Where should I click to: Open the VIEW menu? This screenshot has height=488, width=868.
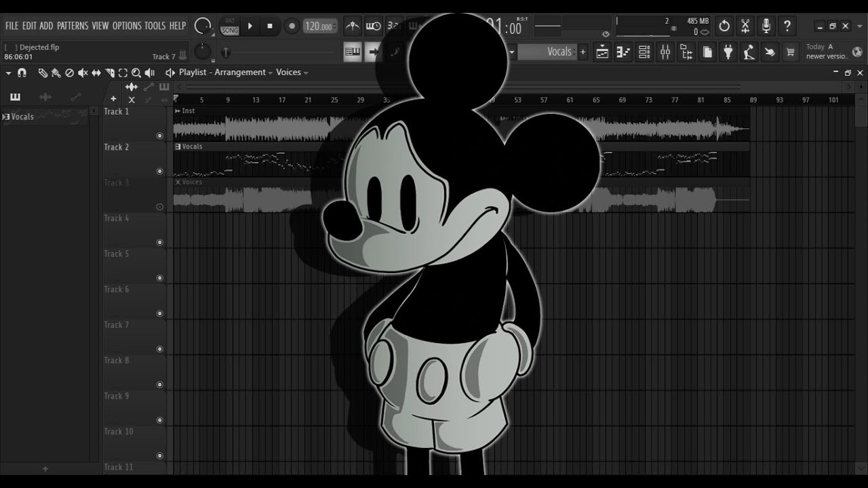pos(100,26)
